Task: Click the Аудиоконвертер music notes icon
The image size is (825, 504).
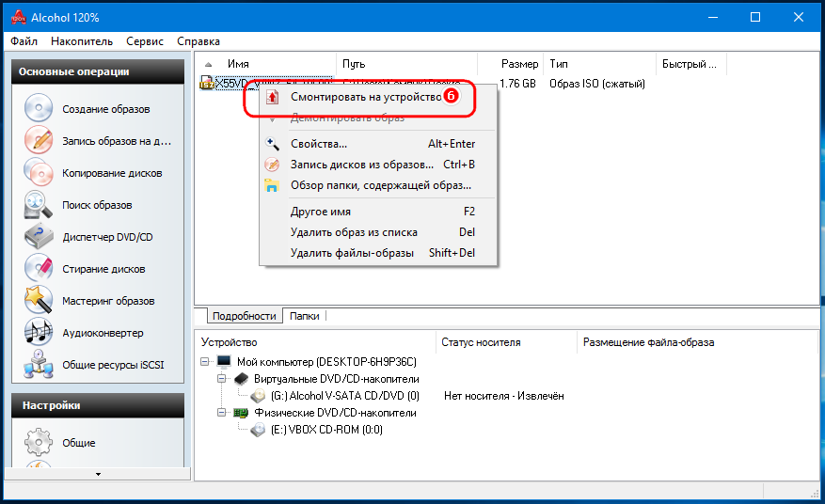Action: coord(39,333)
